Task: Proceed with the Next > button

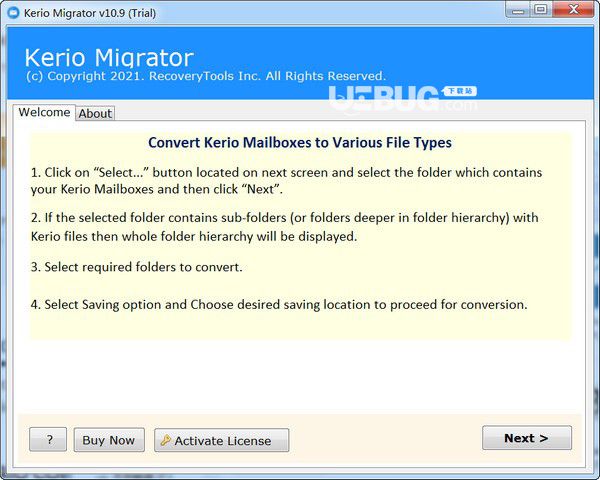Action: 527,438
